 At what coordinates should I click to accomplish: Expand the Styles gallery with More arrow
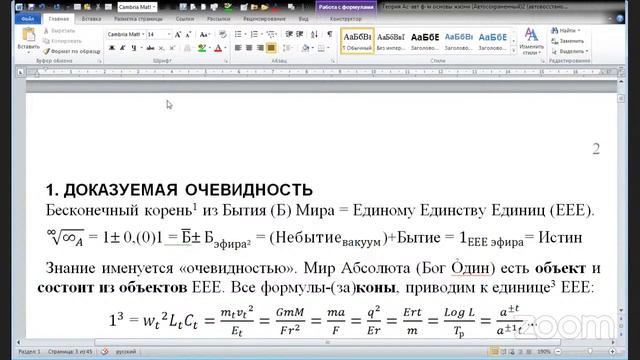(x=513, y=51)
